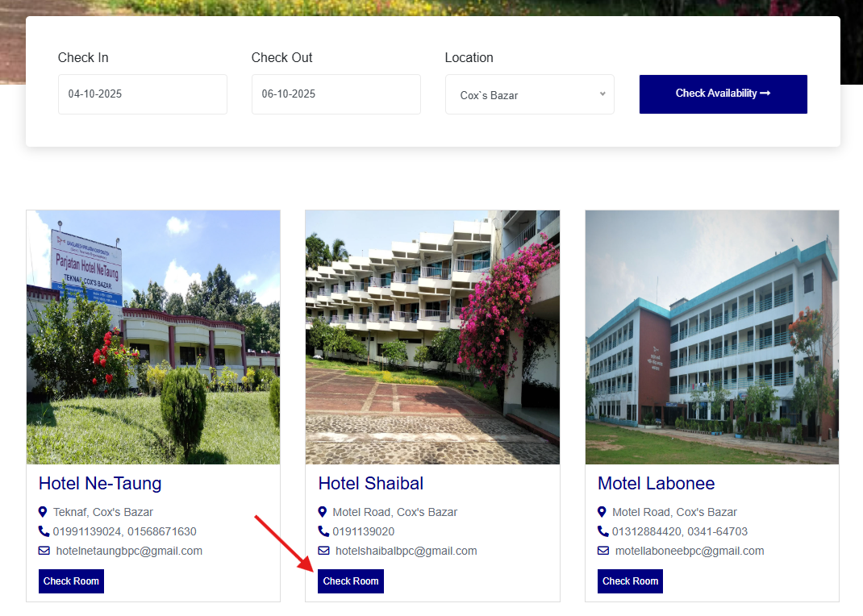Open the Hotel Ne-Taung title link
The height and width of the screenshot is (616, 863).
point(100,483)
